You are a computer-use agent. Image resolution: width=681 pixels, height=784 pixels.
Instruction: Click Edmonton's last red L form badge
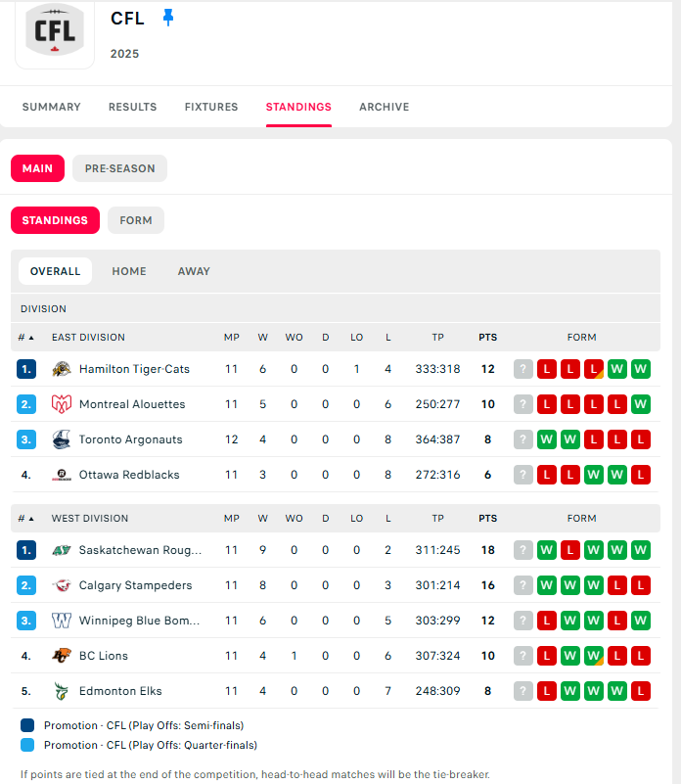(x=641, y=691)
